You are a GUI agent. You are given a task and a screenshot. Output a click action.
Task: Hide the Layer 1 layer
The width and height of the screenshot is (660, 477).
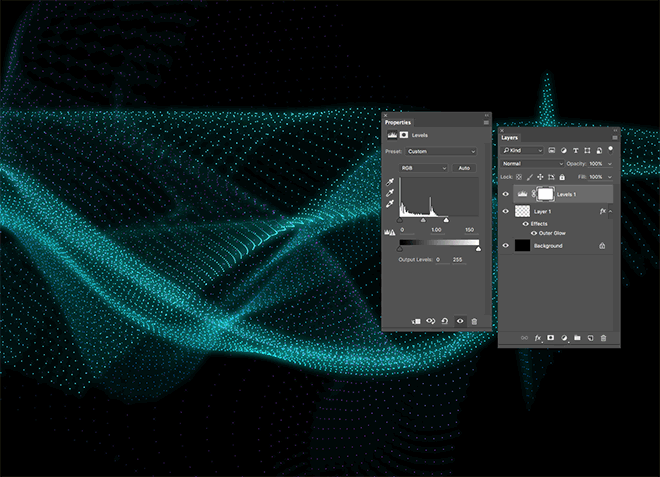tap(506, 211)
